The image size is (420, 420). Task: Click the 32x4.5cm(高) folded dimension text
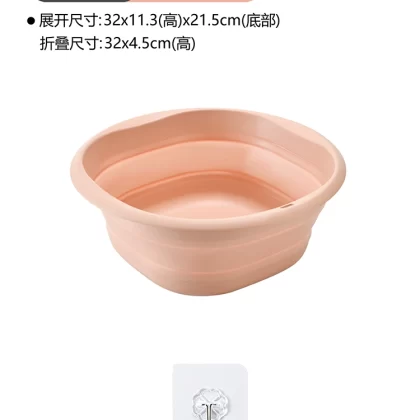coord(150,43)
